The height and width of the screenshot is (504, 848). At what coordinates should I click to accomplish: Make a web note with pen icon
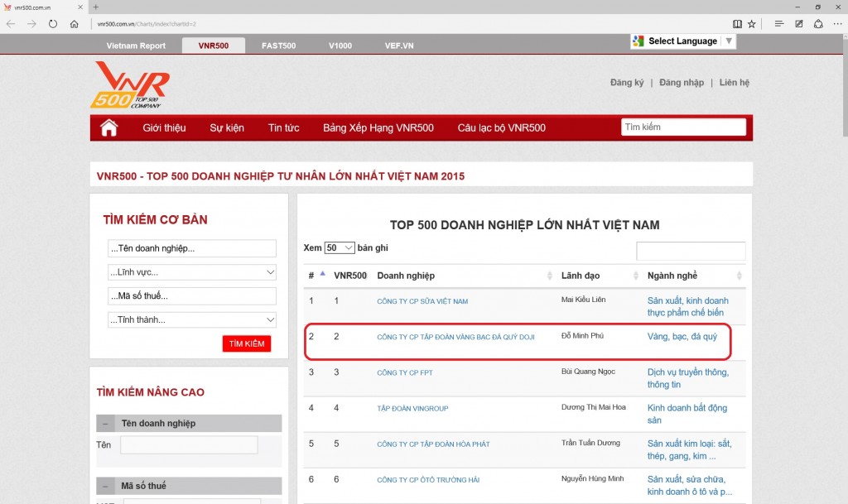pos(799,24)
